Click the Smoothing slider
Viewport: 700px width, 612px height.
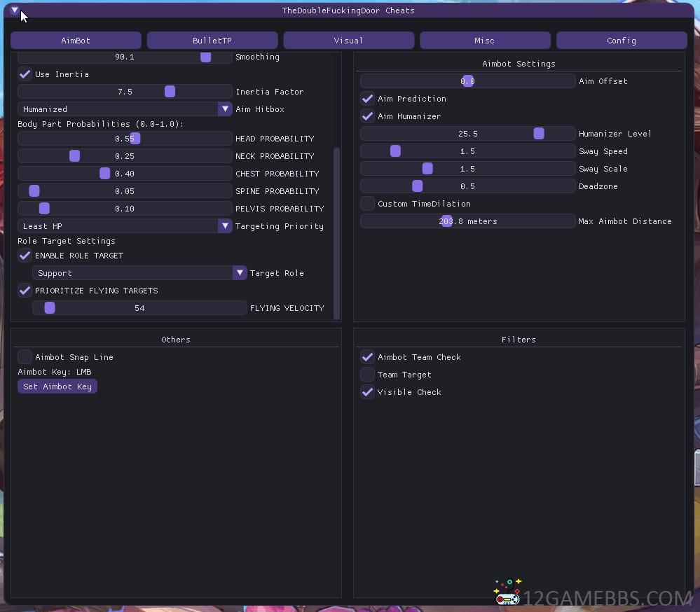coord(125,57)
